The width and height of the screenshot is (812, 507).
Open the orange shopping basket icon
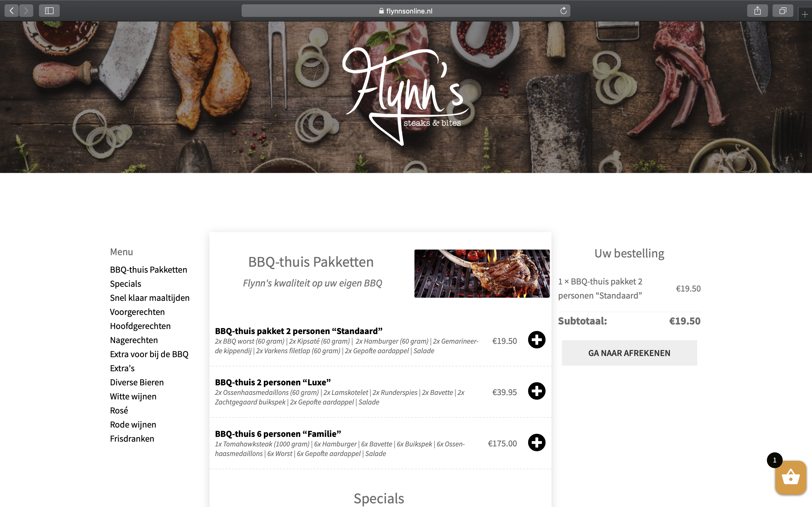pyautogui.click(x=791, y=478)
